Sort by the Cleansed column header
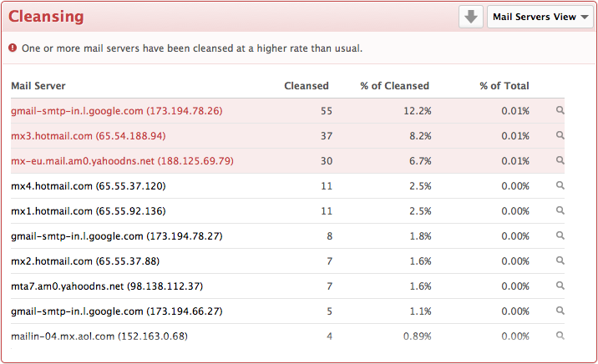The width and height of the screenshot is (598, 364). pyautogui.click(x=307, y=86)
